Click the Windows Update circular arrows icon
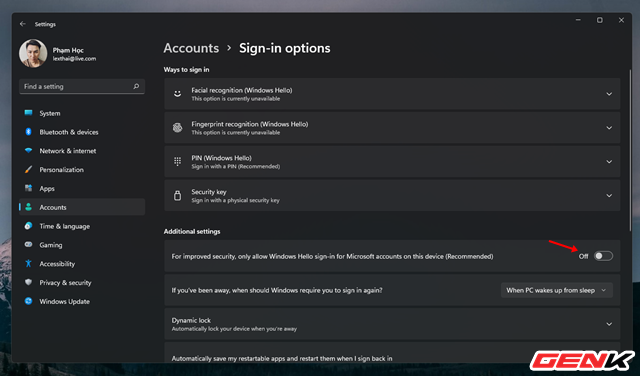The width and height of the screenshot is (640, 376). (x=28, y=301)
